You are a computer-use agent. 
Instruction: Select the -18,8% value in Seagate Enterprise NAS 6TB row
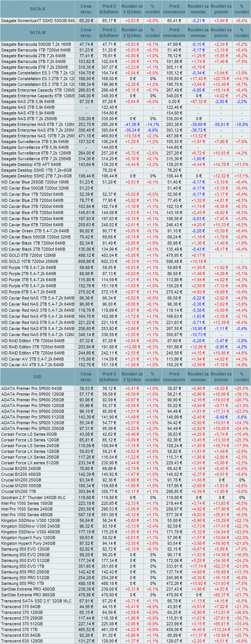[x=242, y=124]
